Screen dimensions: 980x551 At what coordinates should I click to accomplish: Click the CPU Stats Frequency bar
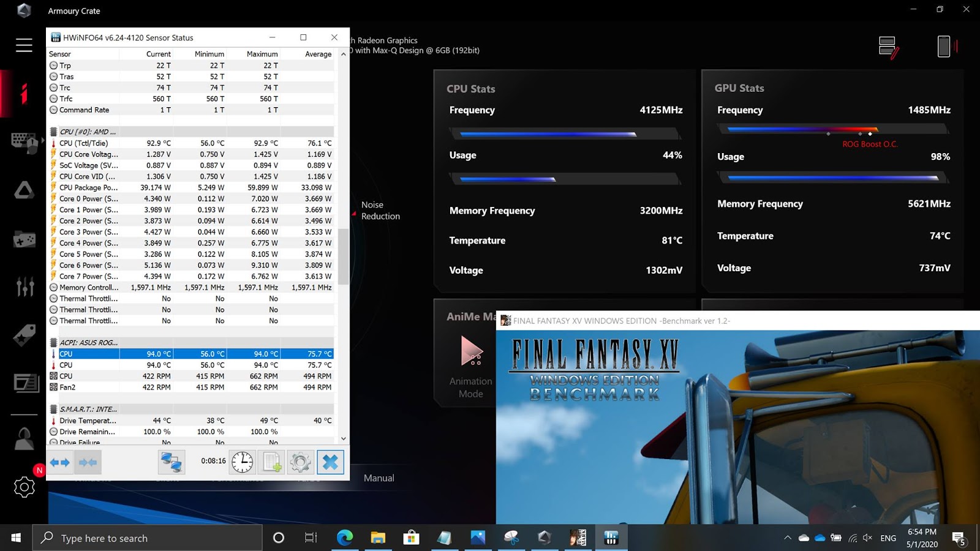[565, 133]
